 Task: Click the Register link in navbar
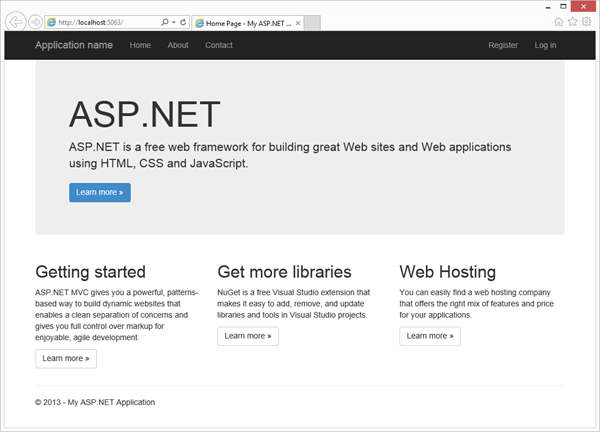(x=503, y=45)
